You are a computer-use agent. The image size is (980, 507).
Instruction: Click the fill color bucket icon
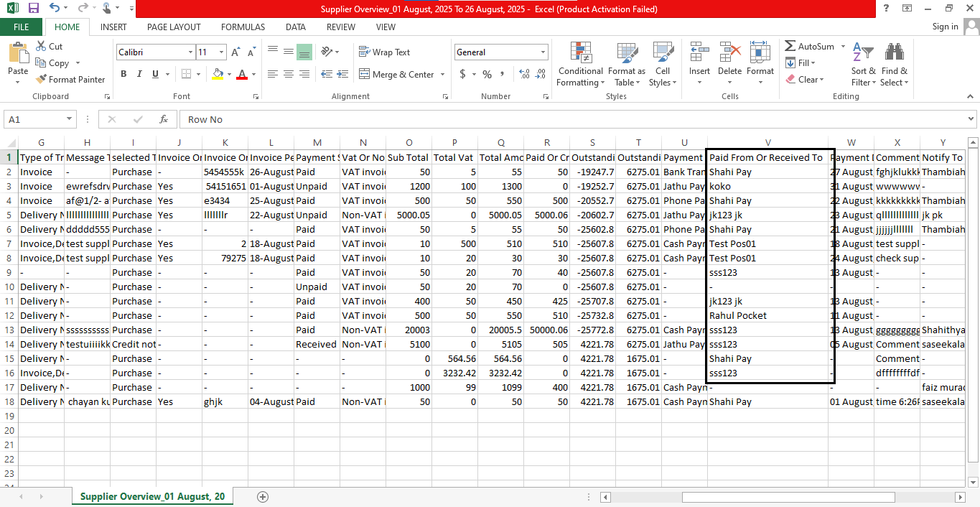point(218,74)
